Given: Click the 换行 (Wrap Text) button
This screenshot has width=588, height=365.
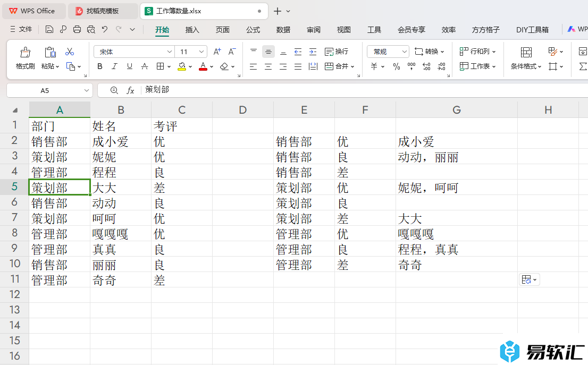Looking at the screenshot, I should pyautogui.click(x=337, y=52).
